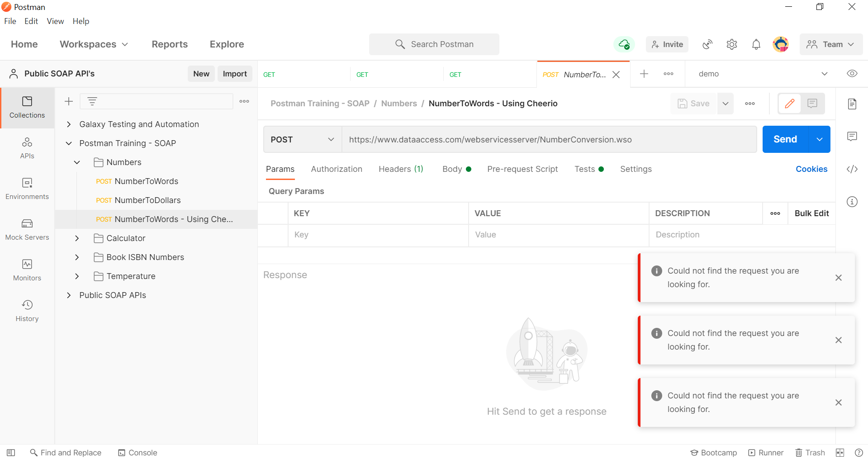
Task: Switch to the Tests tab
Action: (x=584, y=169)
